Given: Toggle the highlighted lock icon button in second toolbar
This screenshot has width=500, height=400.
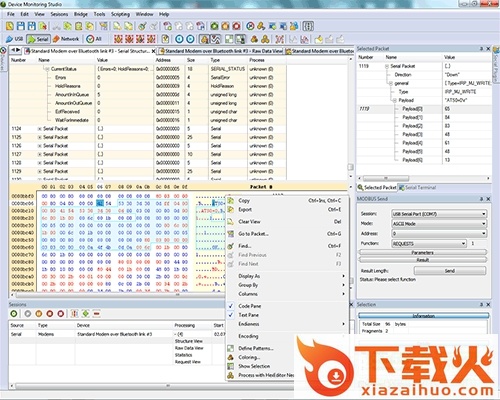Looking at the screenshot, I should (x=204, y=39).
